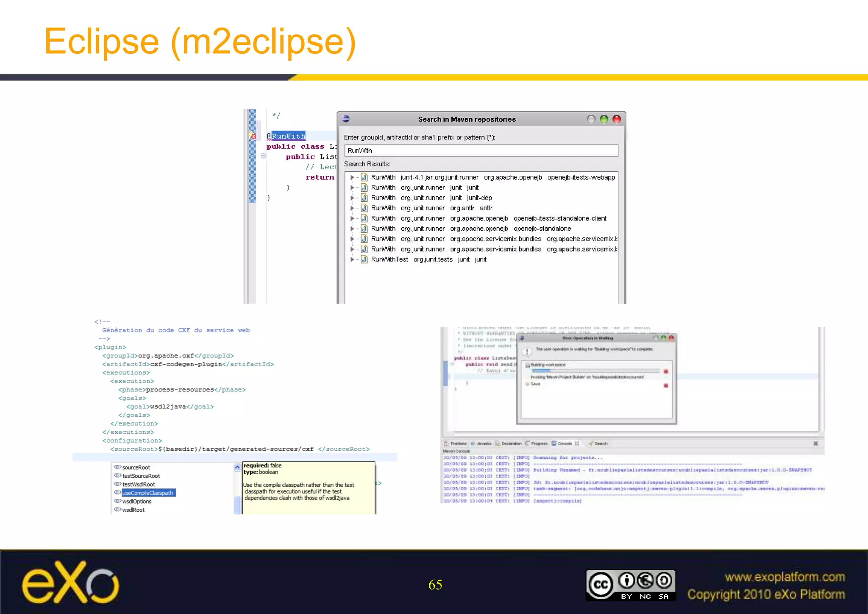
Task: Select class icon of org.antlr antlr result
Action: (x=364, y=208)
